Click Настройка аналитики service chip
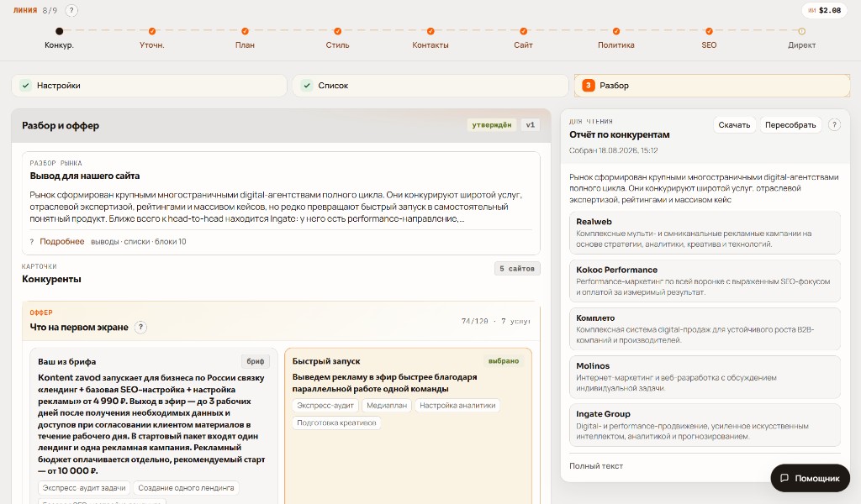Screen dimensions: 861x504 coord(457,406)
